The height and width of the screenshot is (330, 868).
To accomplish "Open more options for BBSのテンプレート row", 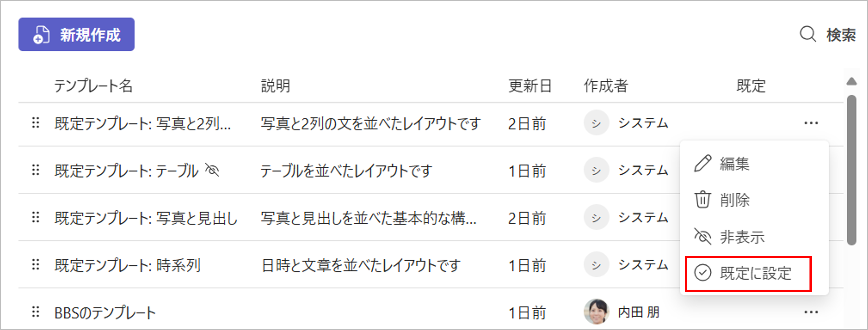I will [811, 312].
